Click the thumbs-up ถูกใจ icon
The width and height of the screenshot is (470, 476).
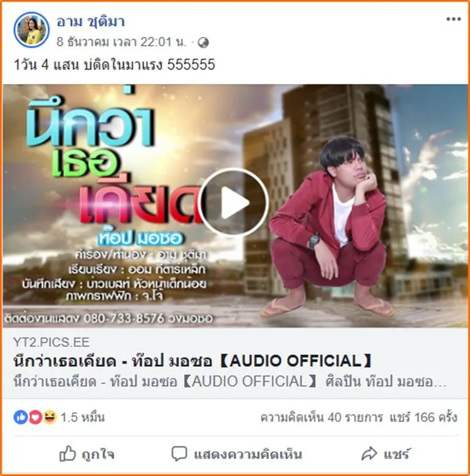coord(67,454)
